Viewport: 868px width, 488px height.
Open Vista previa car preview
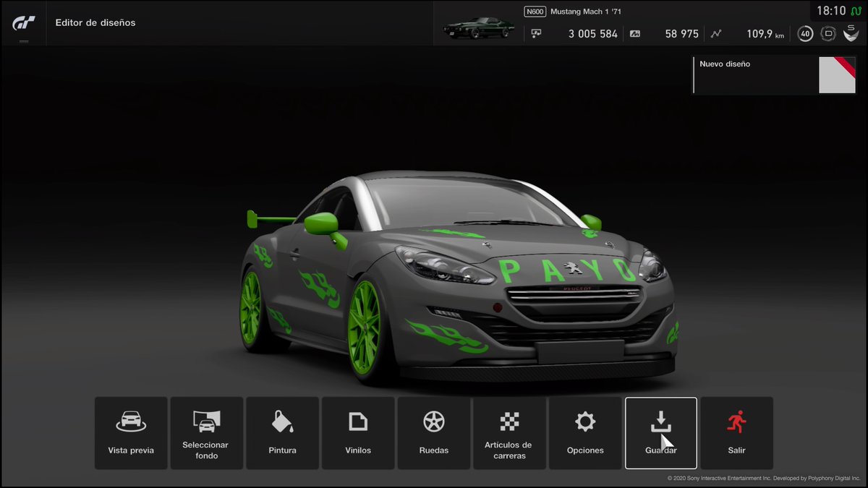tap(131, 432)
